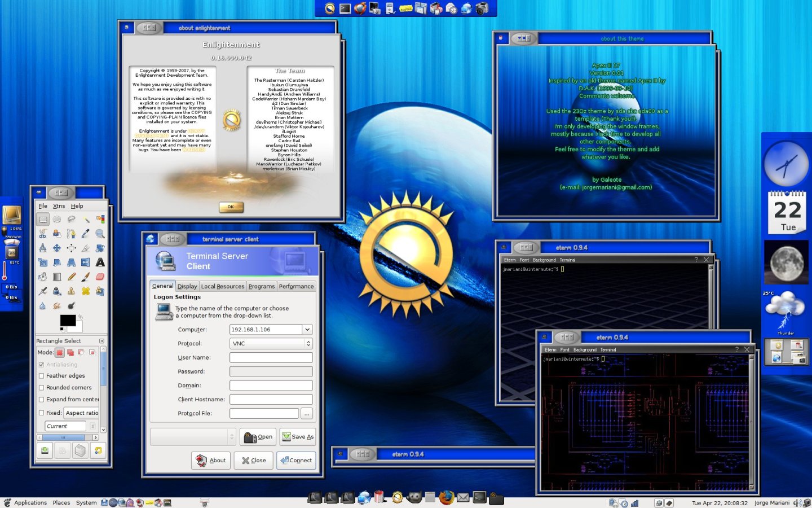Open the Programs tab

(x=262, y=286)
